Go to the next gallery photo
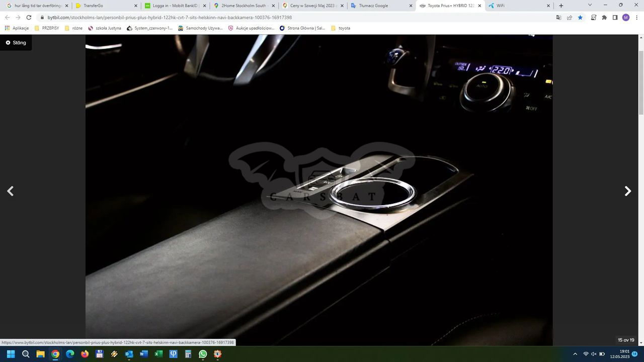Viewport: 644px width, 362px height. 627,191
